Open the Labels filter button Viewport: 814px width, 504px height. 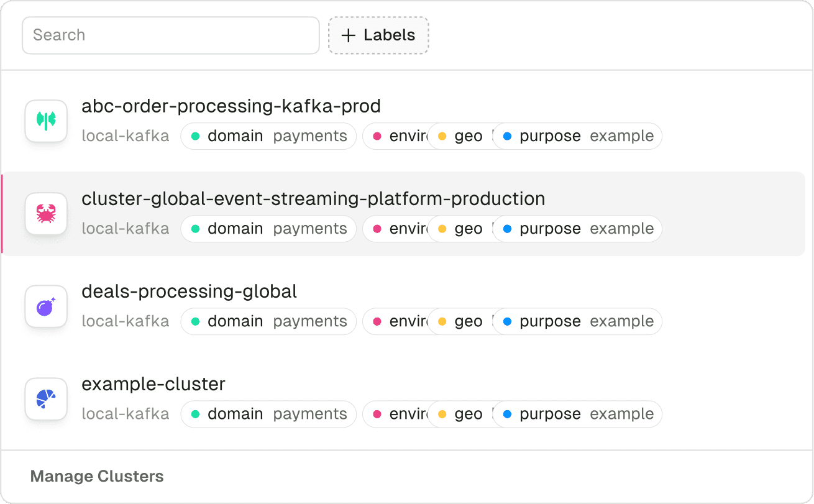(378, 35)
